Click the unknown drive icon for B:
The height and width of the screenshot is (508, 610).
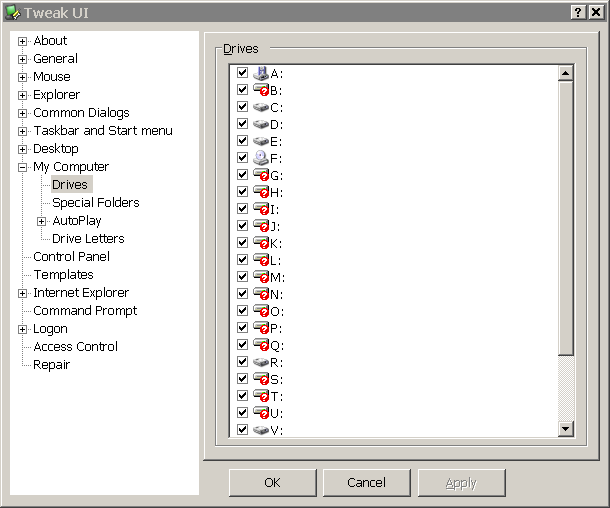click(261, 90)
